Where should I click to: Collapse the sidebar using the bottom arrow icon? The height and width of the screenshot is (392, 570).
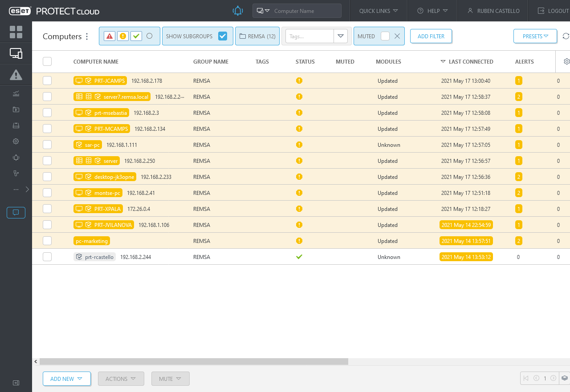(16, 383)
